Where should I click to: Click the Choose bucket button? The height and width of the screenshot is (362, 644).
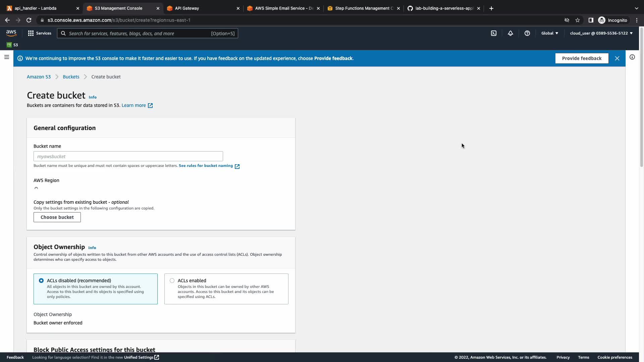pos(57,217)
